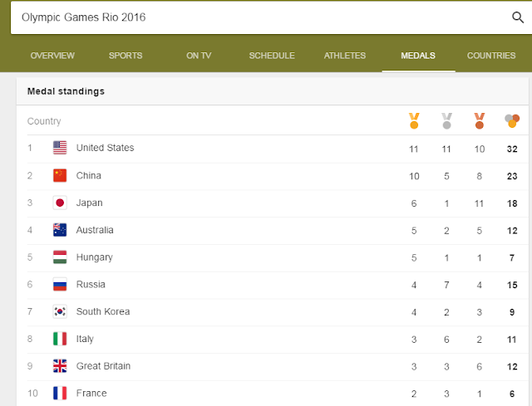
Task: Click the Japan flag icon
Action: pyautogui.click(x=60, y=203)
